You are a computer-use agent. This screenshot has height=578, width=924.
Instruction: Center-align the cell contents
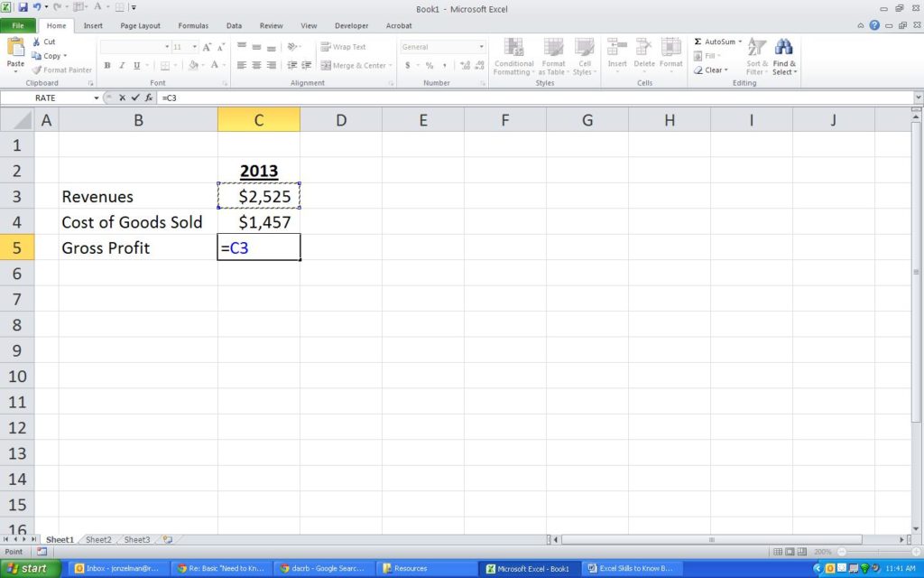(x=256, y=65)
